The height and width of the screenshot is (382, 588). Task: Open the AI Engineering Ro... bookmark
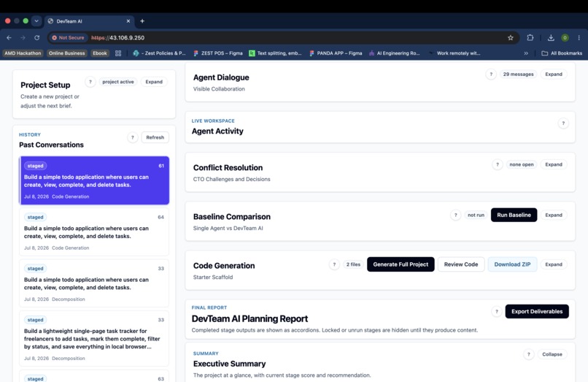click(395, 53)
